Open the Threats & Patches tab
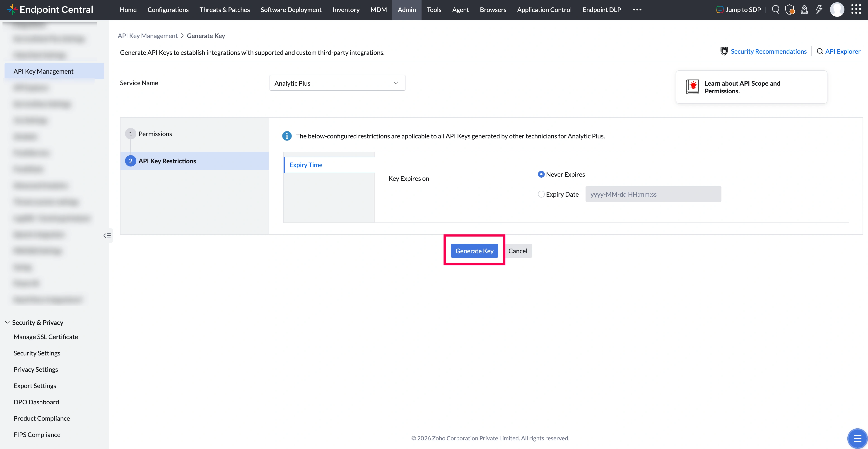 (x=225, y=10)
